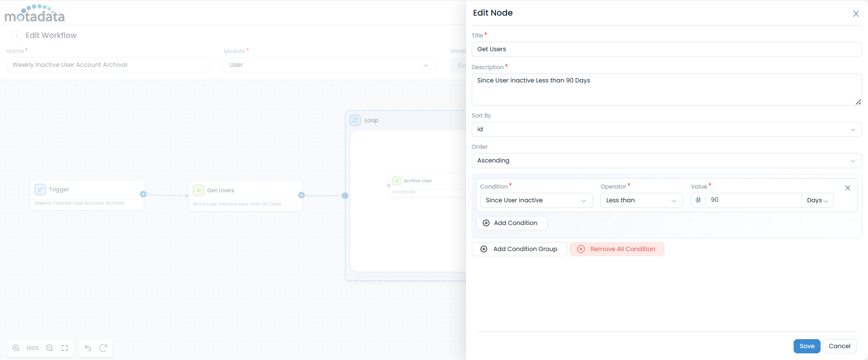Open the Operator dropdown Less than
Image resolution: width=868 pixels, height=360 pixels.
click(641, 200)
